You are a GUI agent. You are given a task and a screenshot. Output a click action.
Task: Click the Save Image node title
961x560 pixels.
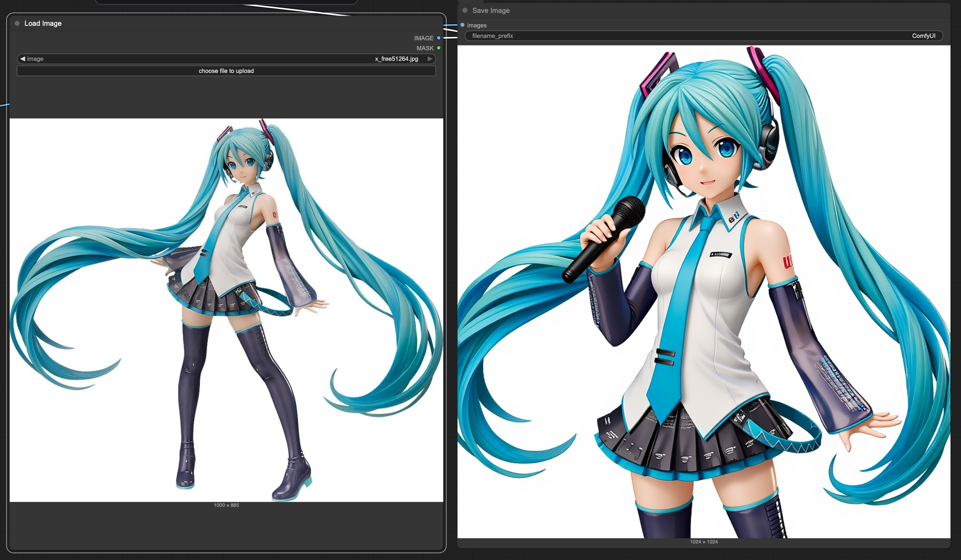(491, 10)
